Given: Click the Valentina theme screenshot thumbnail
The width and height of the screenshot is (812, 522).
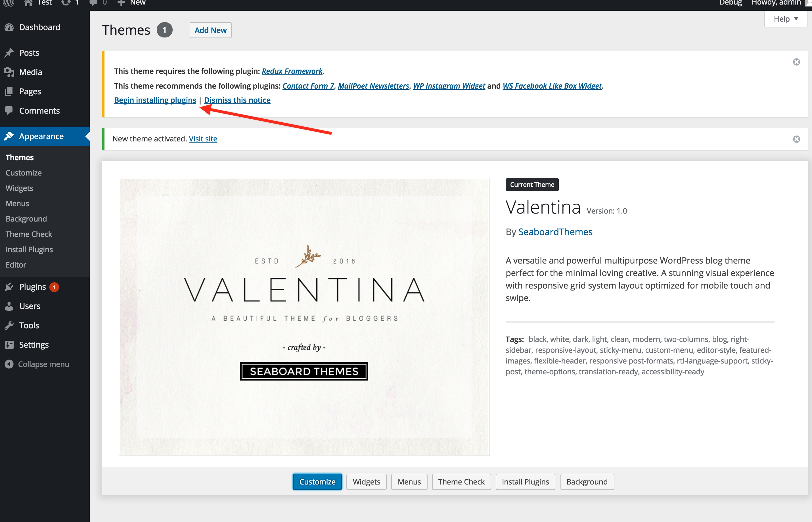Looking at the screenshot, I should [x=304, y=317].
